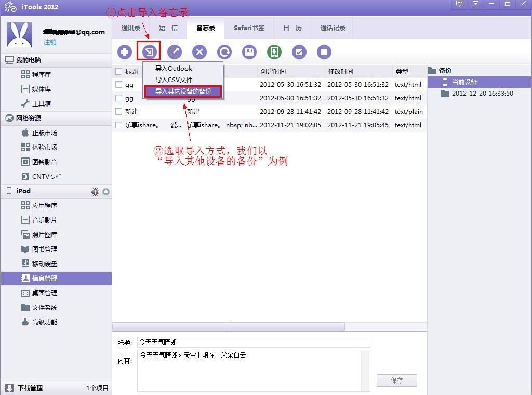This screenshot has width=532, height=395.
Task: Tick the select-all checkbox beside 标题 header
Action: pyautogui.click(x=119, y=72)
